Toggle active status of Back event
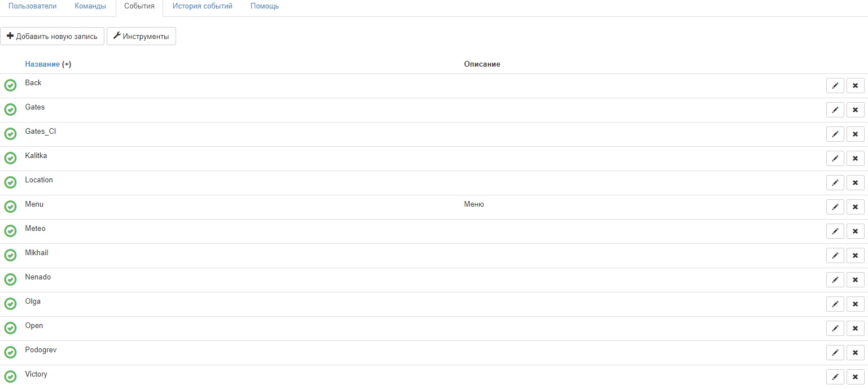 [10, 85]
